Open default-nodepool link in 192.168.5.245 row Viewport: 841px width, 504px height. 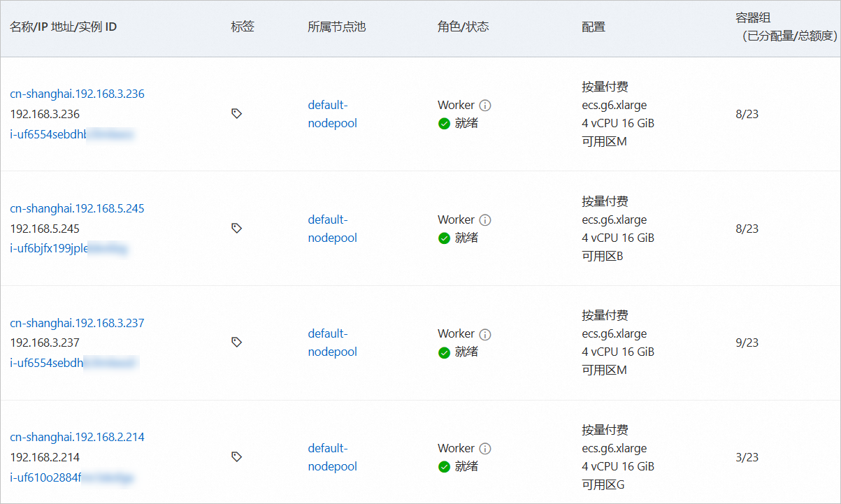click(x=333, y=229)
